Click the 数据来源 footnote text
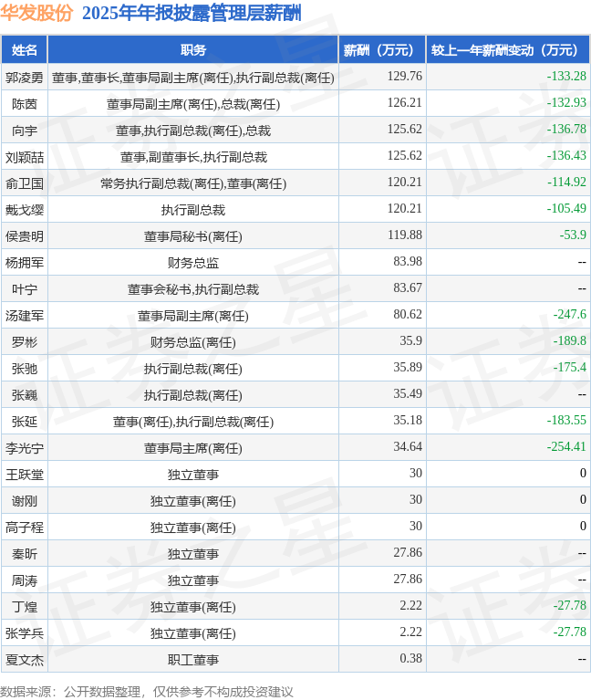The image size is (591, 700). click(147, 692)
